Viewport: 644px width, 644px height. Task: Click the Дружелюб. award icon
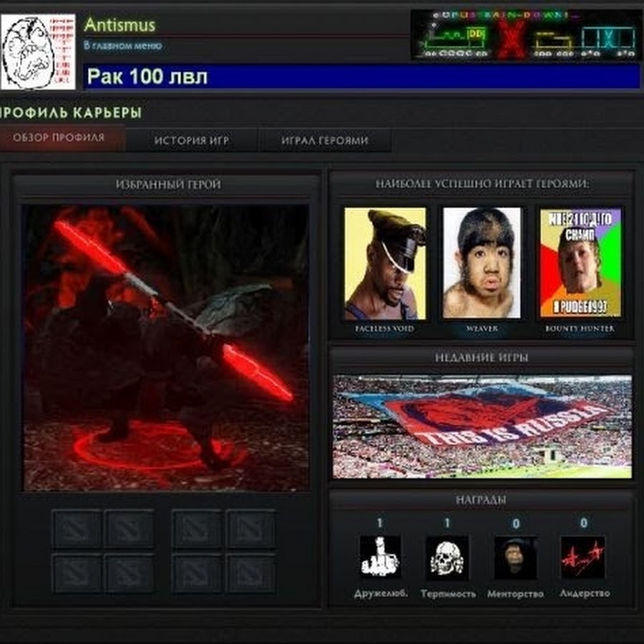coord(380,557)
